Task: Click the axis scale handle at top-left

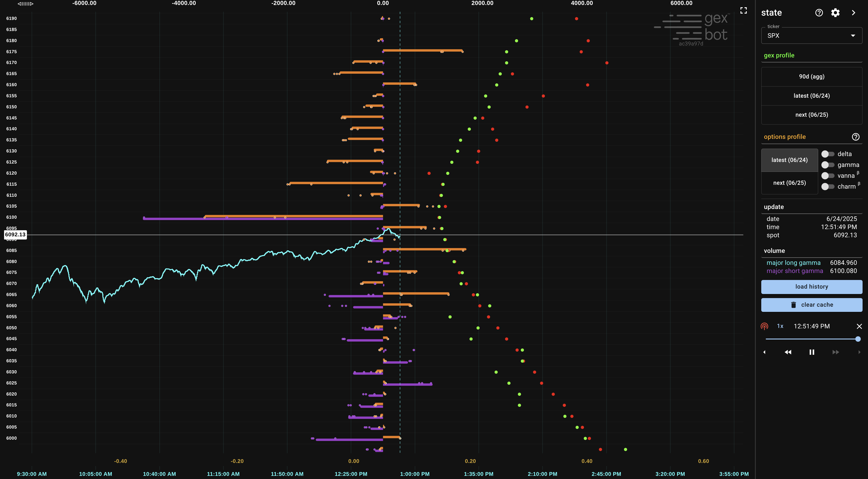Action: coord(26,4)
